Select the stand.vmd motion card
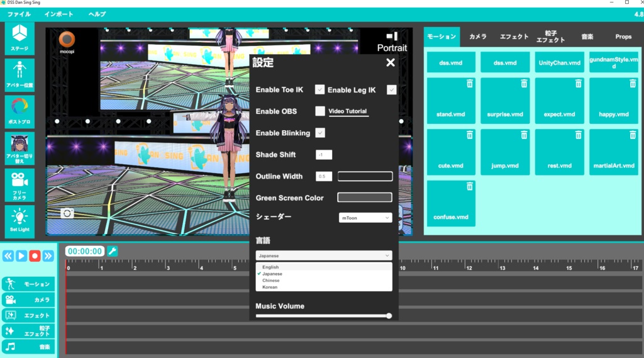Screen dimensions: 644x358 451,101
